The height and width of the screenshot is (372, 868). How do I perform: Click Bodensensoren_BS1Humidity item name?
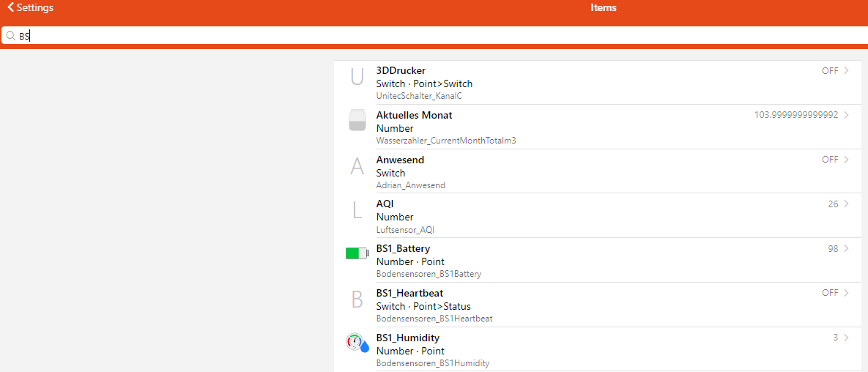point(433,363)
